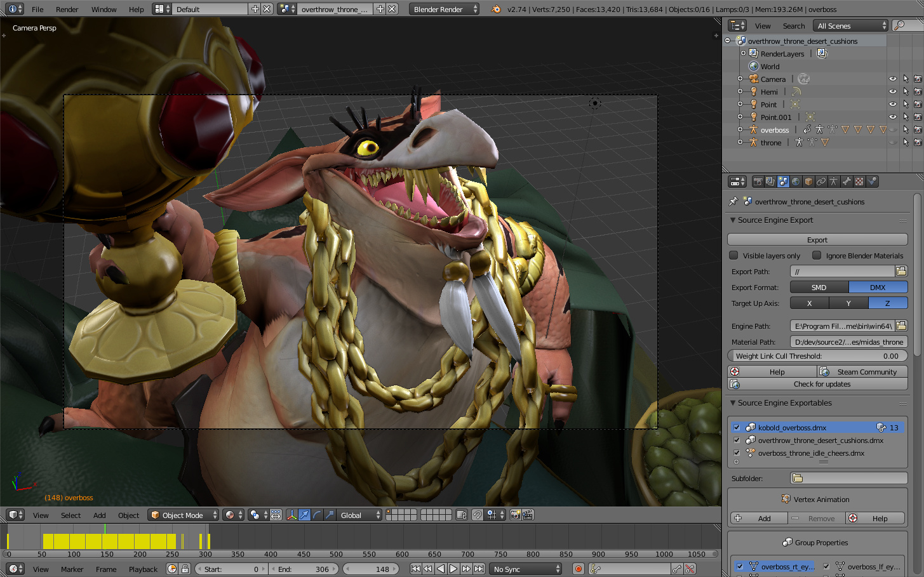The height and width of the screenshot is (577, 924).
Task: Click the auto keyframe record button
Action: point(578,569)
